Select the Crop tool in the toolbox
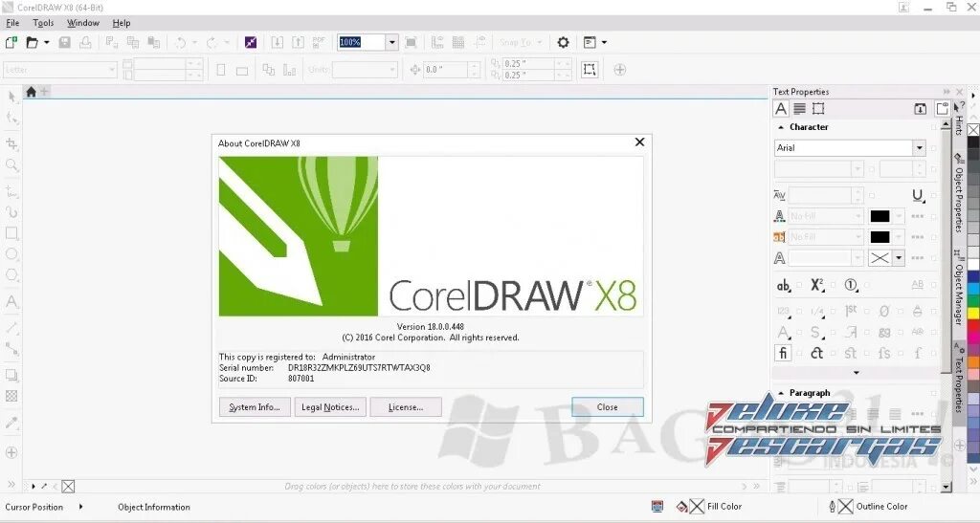The image size is (980, 523). click(11, 144)
